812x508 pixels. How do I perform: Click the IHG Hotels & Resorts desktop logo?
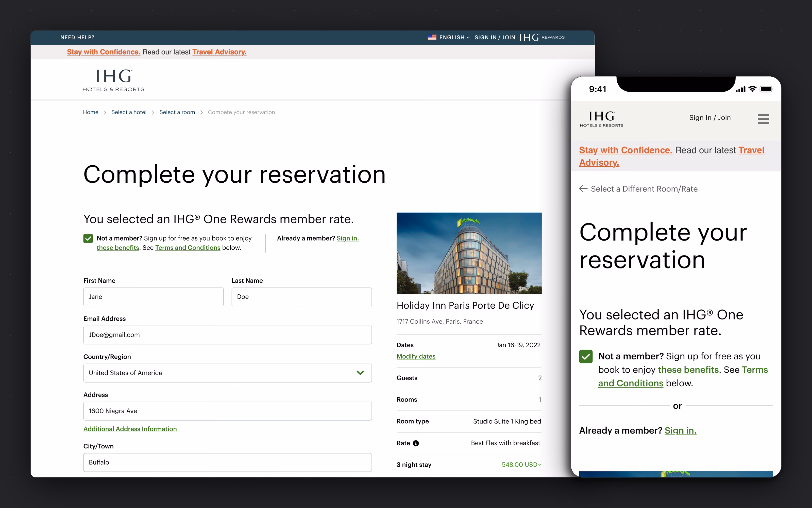coord(113,80)
